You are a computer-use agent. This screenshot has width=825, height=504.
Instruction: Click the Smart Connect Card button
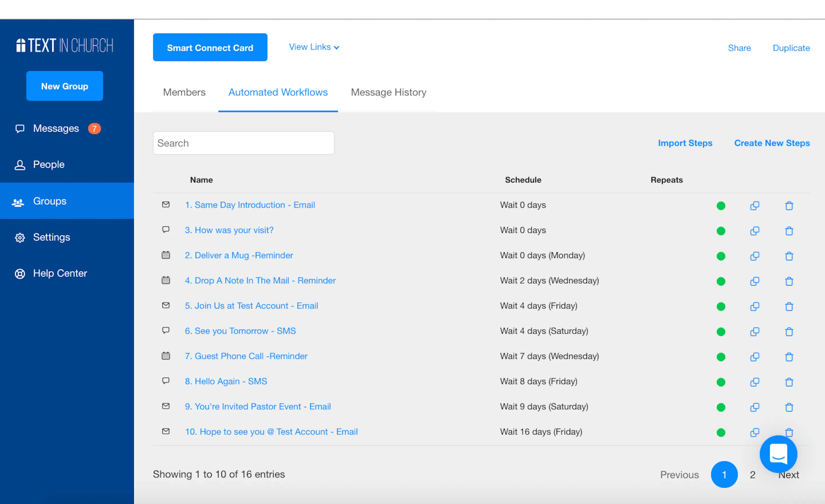pyautogui.click(x=210, y=48)
